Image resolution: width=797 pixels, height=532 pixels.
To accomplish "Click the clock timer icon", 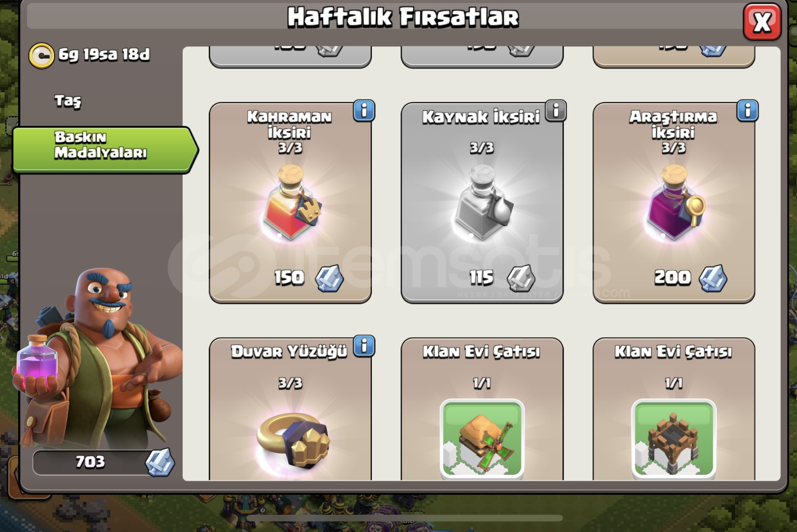I will pyautogui.click(x=41, y=55).
